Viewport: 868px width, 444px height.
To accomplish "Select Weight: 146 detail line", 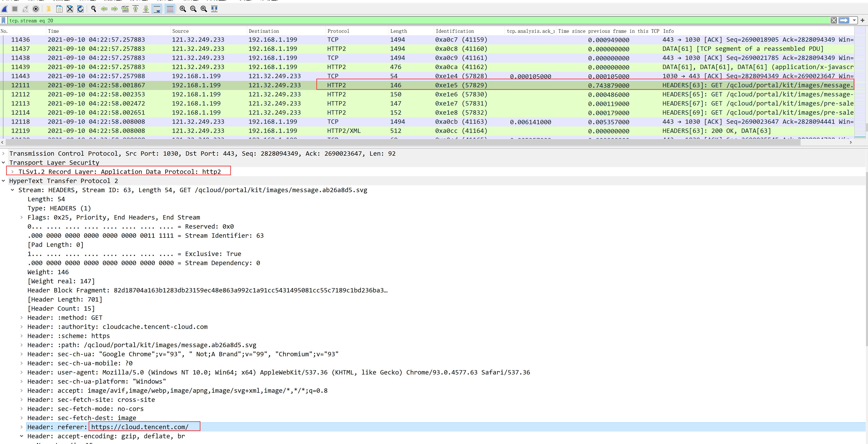I will tap(48, 272).
